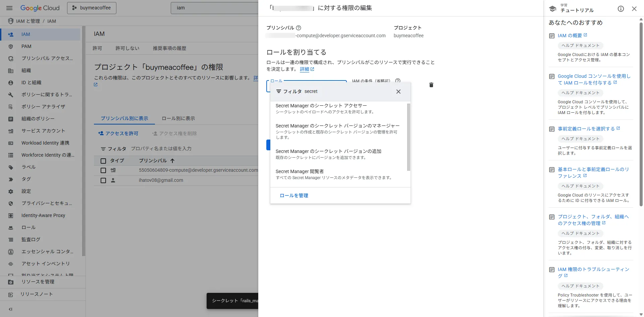Click the search field containing 'iam'
The height and width of the screenshot is (317, 644).
click(x=215, y=8)
